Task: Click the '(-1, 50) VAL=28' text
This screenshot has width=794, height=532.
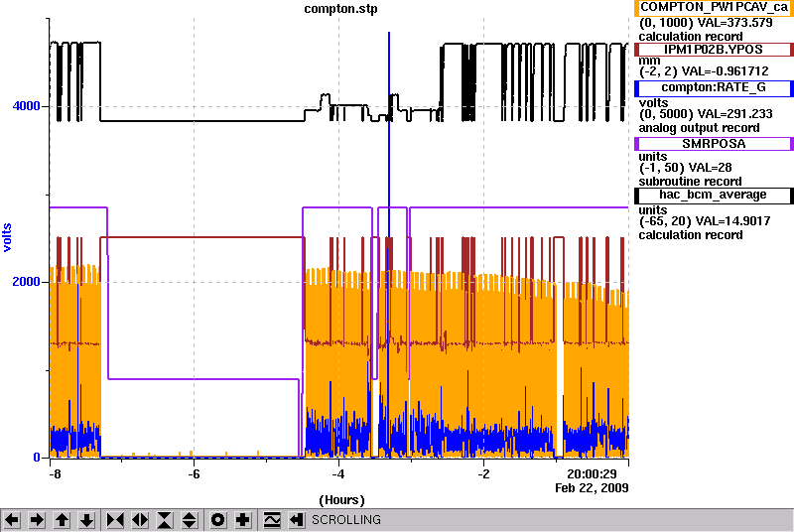Action: [685, 168]
